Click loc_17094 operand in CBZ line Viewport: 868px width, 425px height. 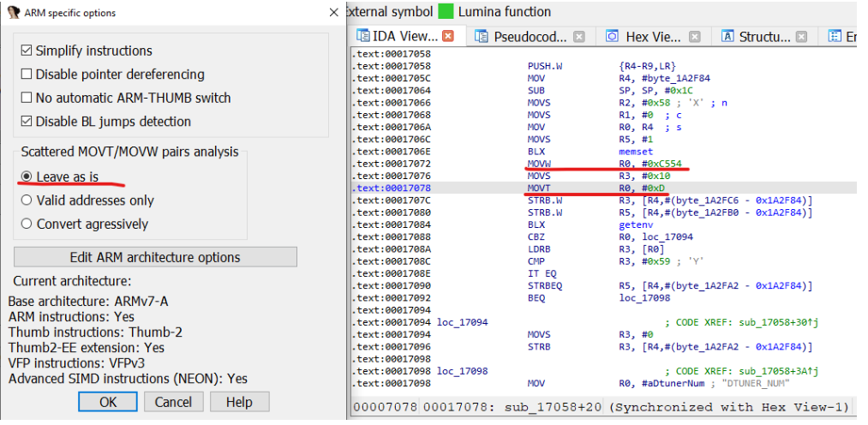tap(667, 236)
